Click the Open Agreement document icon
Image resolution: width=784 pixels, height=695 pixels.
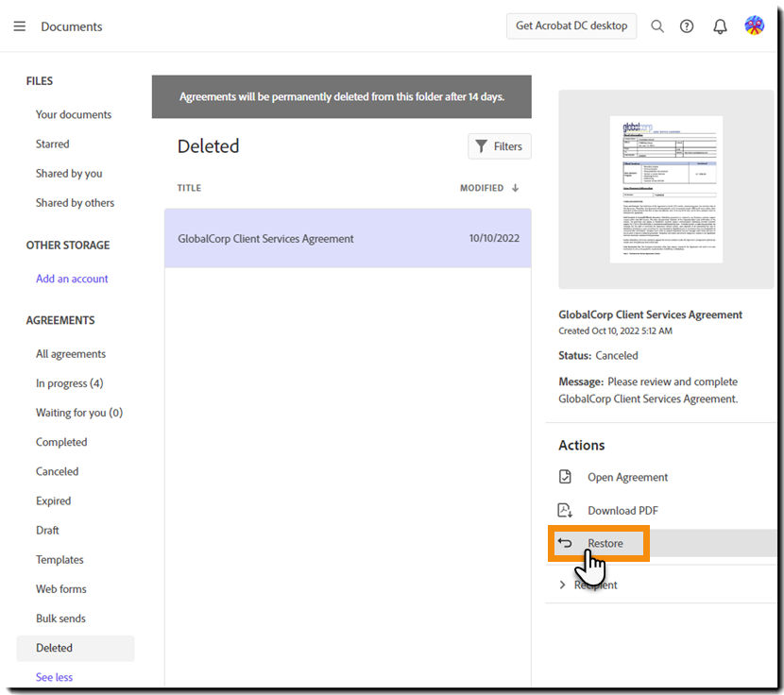tap(565, 477)
